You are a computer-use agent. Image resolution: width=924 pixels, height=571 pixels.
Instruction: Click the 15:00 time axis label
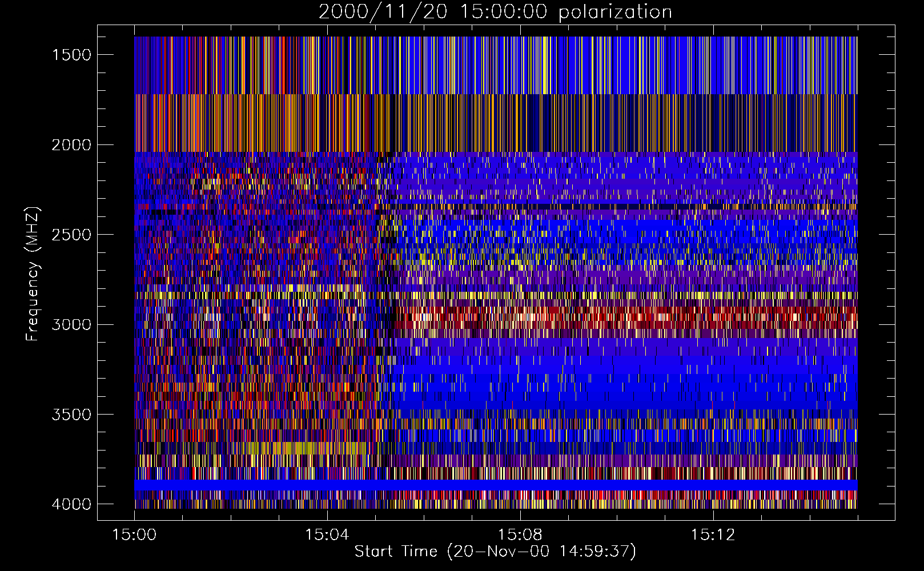[x=134, y=535]
